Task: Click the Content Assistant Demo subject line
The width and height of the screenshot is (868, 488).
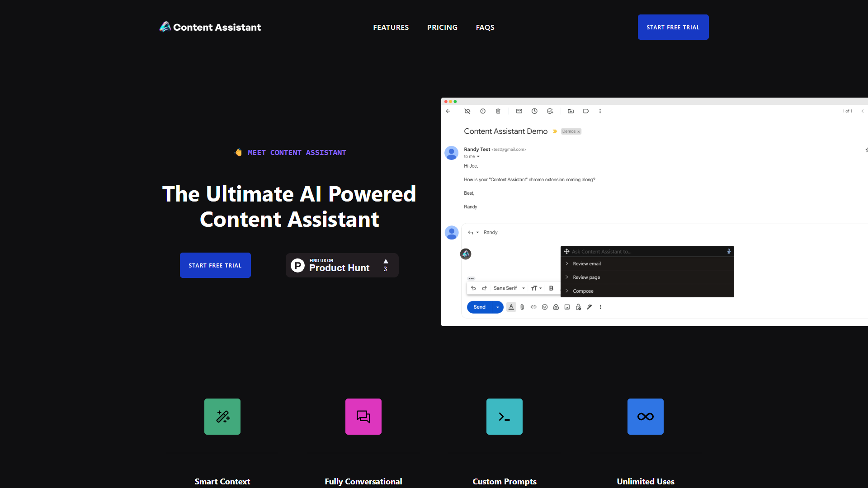Action: click(x=505, y=131)
